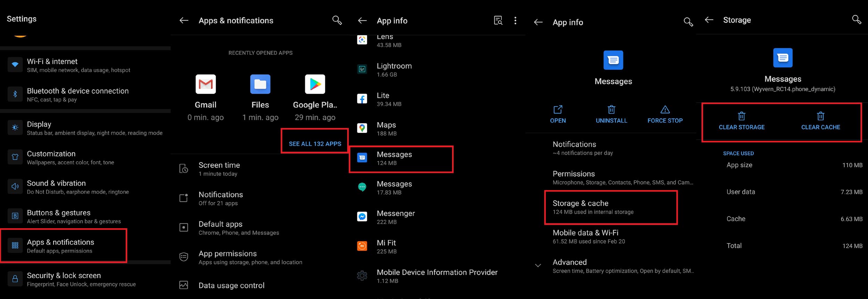Search in Apps & notifications screen
Screen dimensions: 868x299
point(337,20)
